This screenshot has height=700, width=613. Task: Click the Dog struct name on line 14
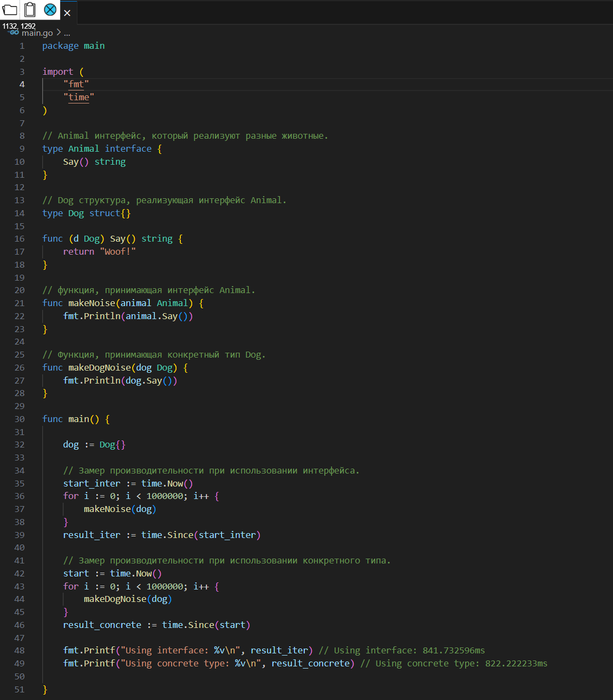point(76,213)
